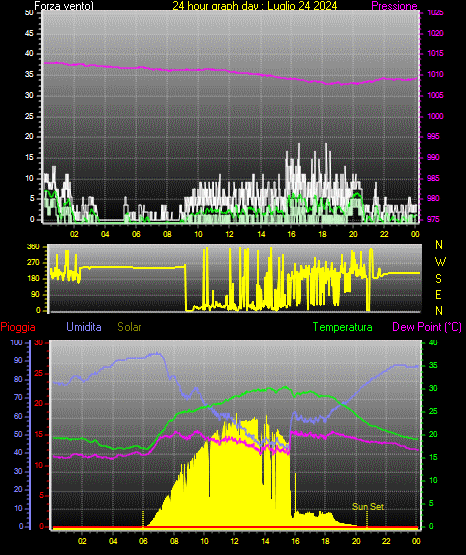
Task: Select the '1005' pressure axis value
Action: coord(436,95)
